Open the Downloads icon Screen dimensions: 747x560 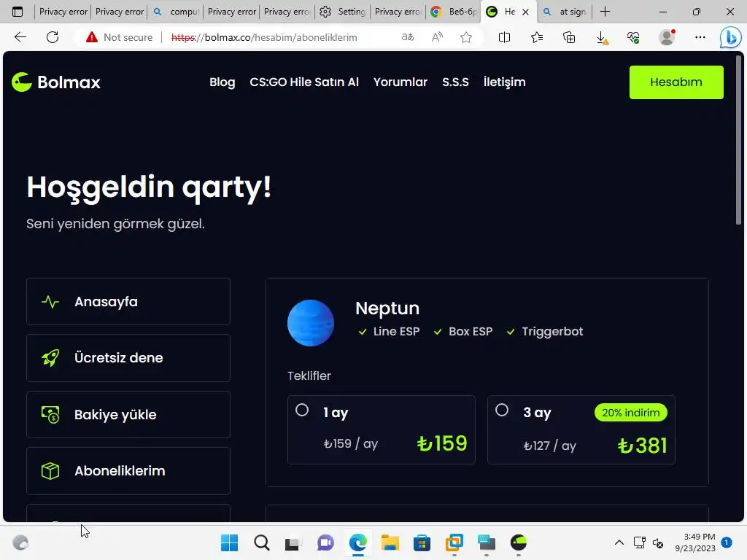coord(602,38)
